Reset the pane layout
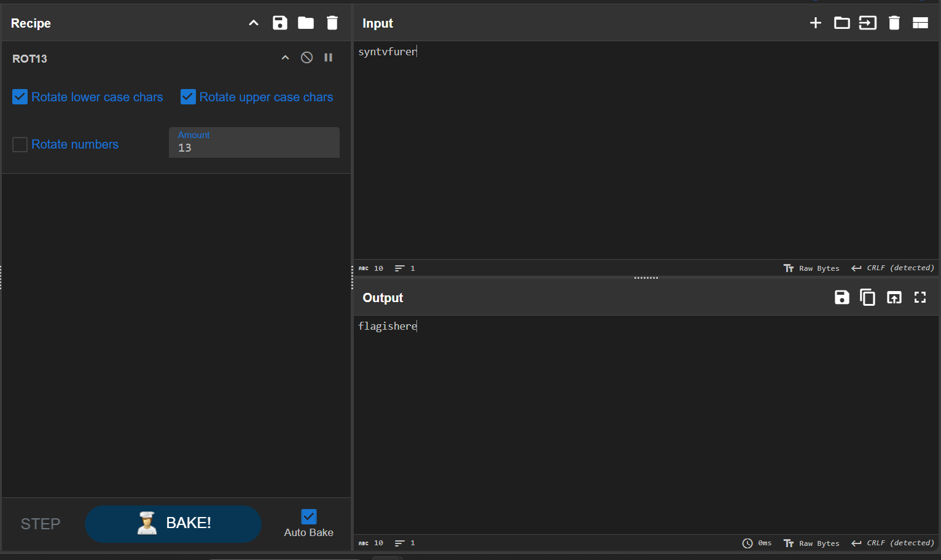The width and height of the screenshot is (941, 560). coord(920,23)
